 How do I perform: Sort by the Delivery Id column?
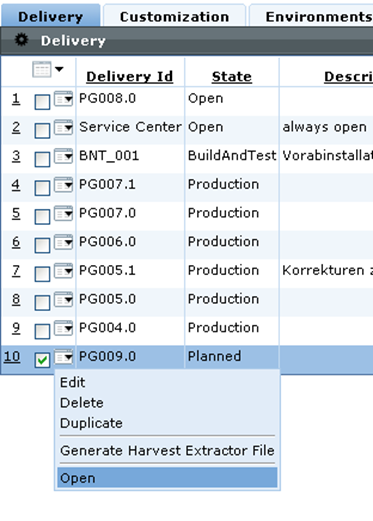point(130,76)
